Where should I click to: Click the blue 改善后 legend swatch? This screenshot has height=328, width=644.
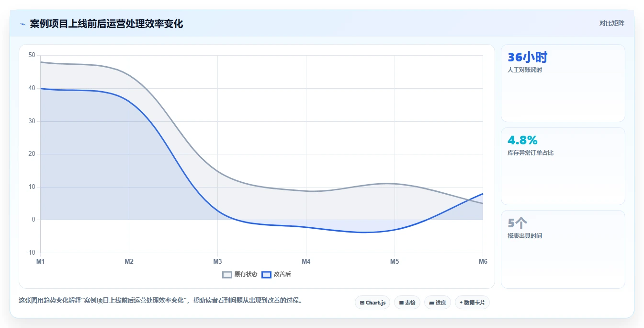266,275
